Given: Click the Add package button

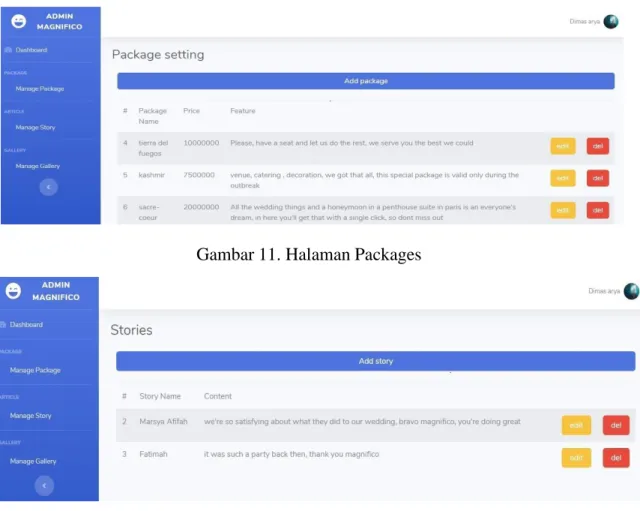Looking at the screenshot, I should click(x=366, y=81).
